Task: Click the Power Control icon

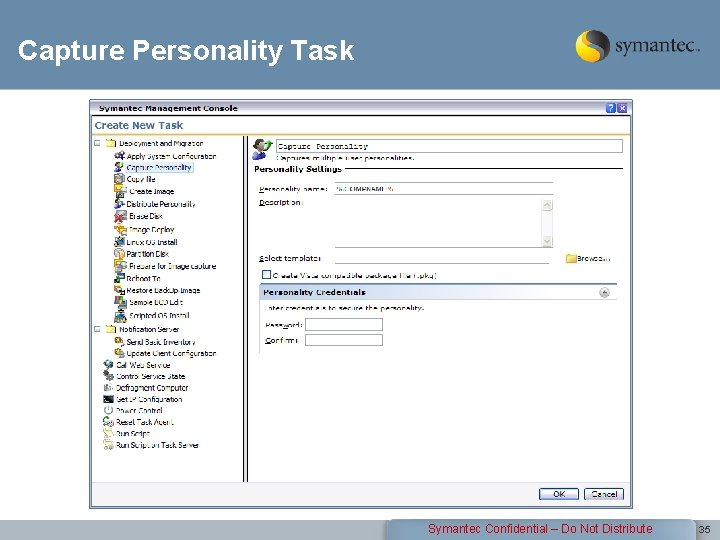Action: (108, 410)
